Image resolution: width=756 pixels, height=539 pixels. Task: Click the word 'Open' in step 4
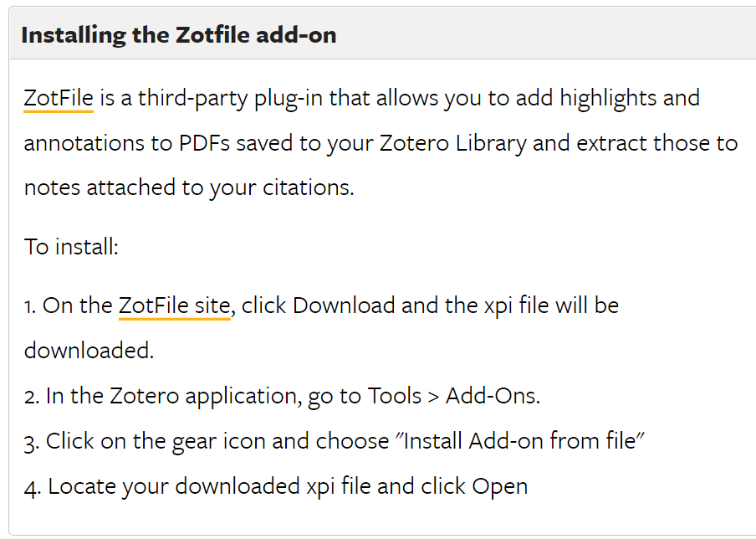[x=500, y=486]
